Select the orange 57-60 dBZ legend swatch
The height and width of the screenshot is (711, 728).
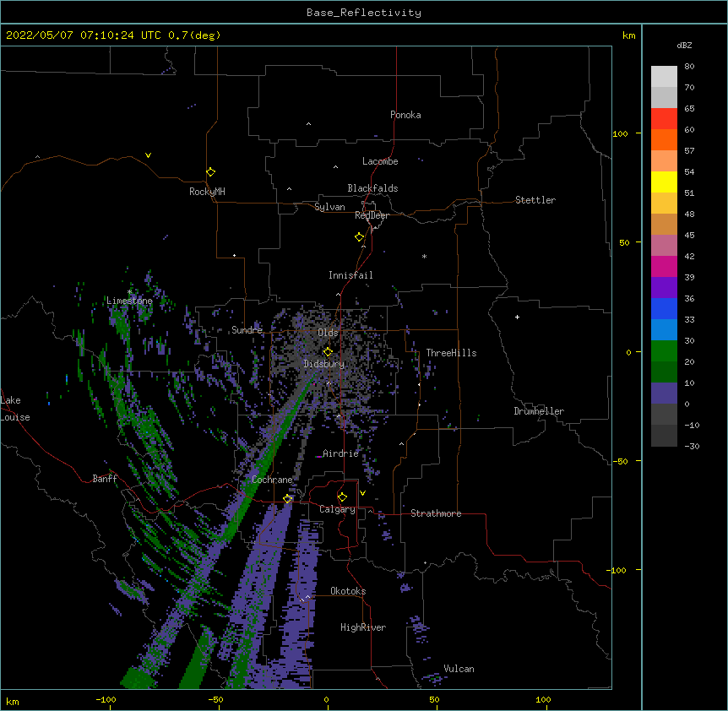pyautogui.click(x=664, y=139)
